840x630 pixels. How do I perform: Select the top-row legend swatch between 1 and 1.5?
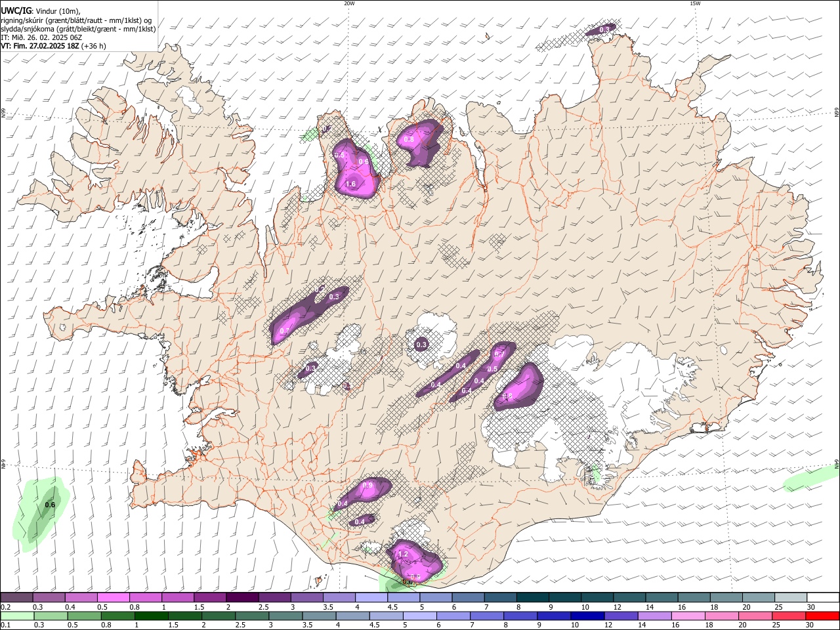click(177, 598)
